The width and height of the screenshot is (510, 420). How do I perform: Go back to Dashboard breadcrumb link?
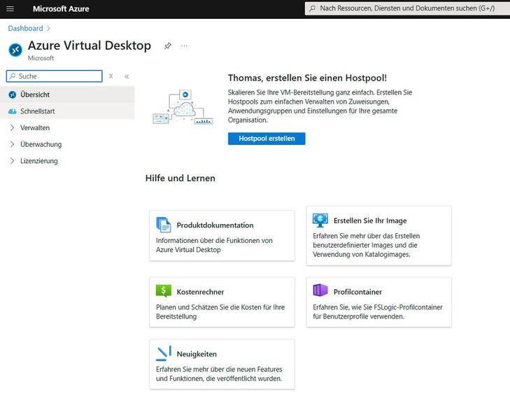point(25,29)
